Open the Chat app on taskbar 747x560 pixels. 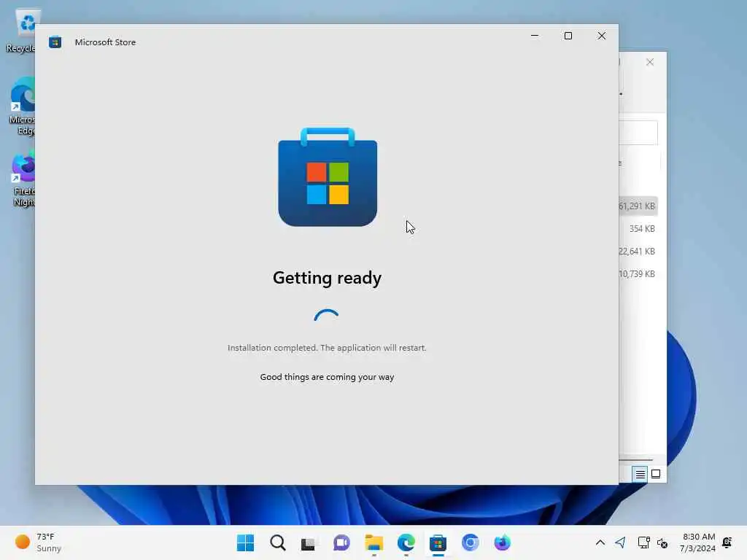pyautogui.click(x=341, y=542)
